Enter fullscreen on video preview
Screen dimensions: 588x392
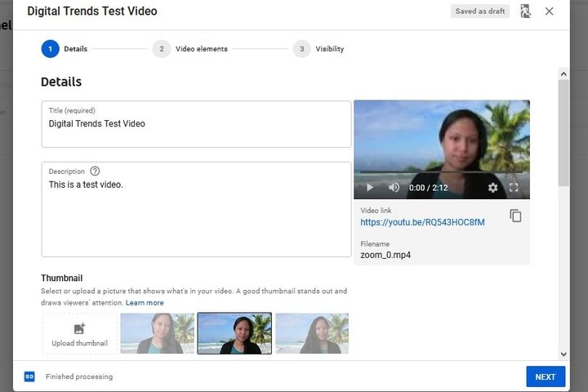pos(514,187)
